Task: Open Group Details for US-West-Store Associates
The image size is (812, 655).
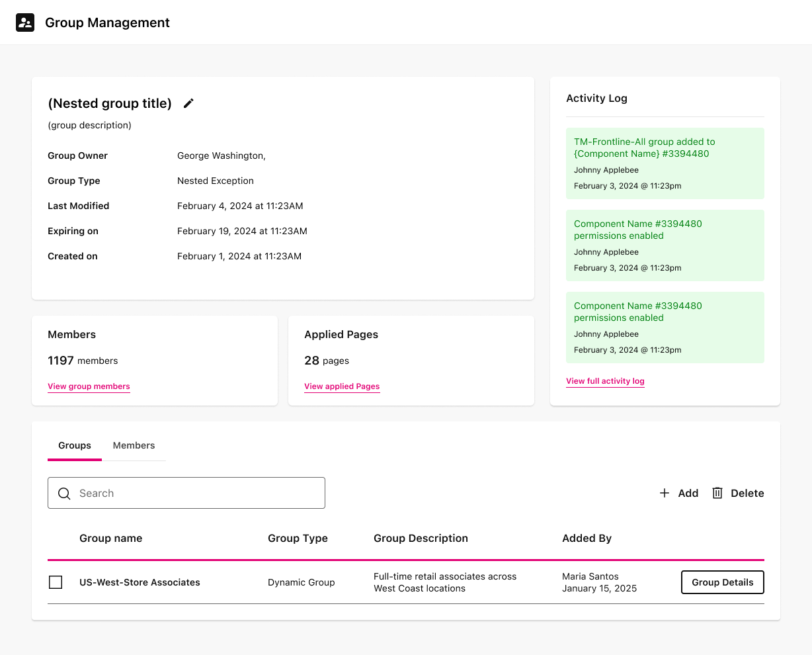Action: 723,582
